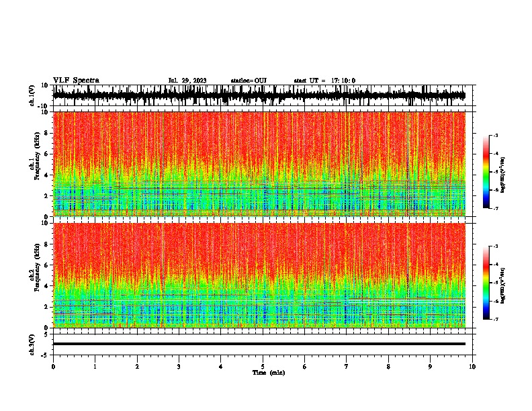Viewport: 532px width, 411px height.
Task: Click the ch.1 voltage waveform trace
Action: 259,95
